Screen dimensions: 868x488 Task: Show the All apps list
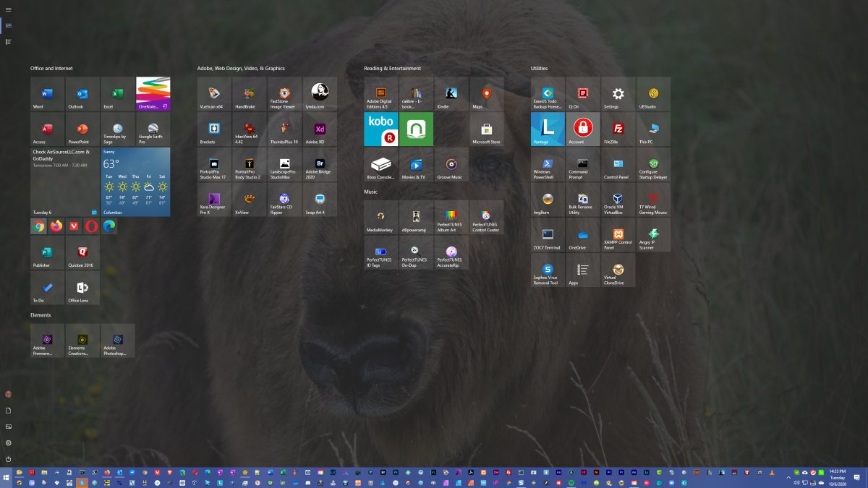[8, 41]
